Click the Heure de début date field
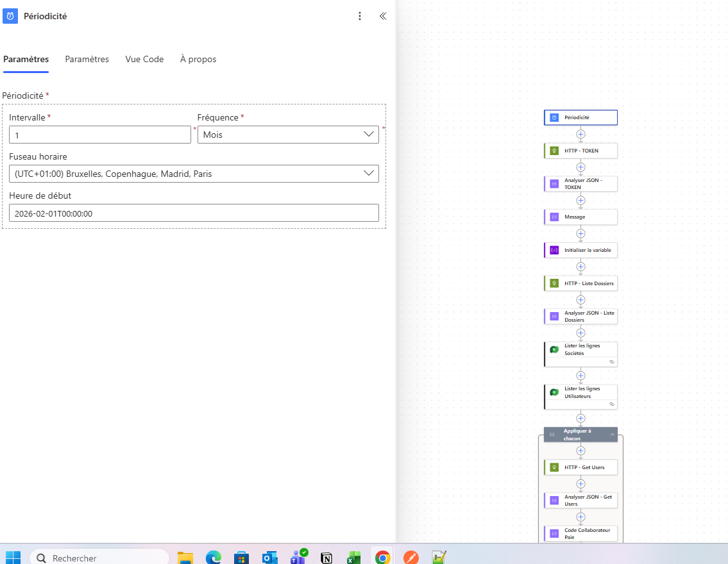 point(194,213)
